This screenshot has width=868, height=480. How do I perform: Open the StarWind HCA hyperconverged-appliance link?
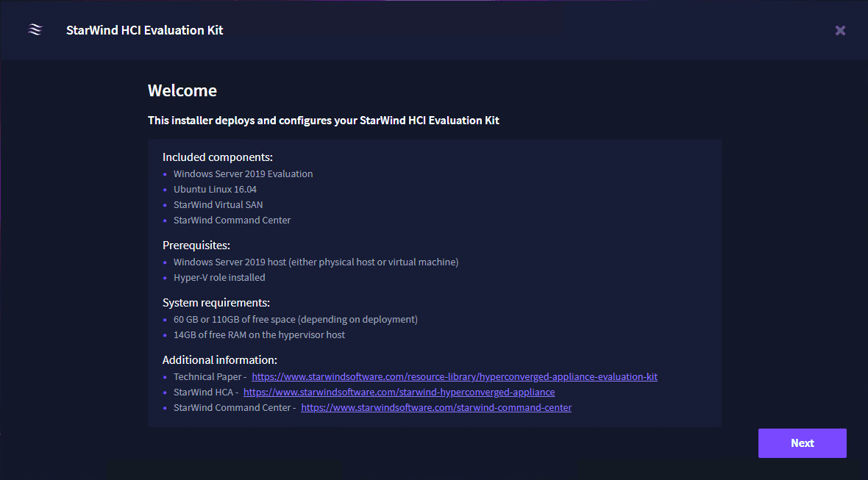click(399, 392)
